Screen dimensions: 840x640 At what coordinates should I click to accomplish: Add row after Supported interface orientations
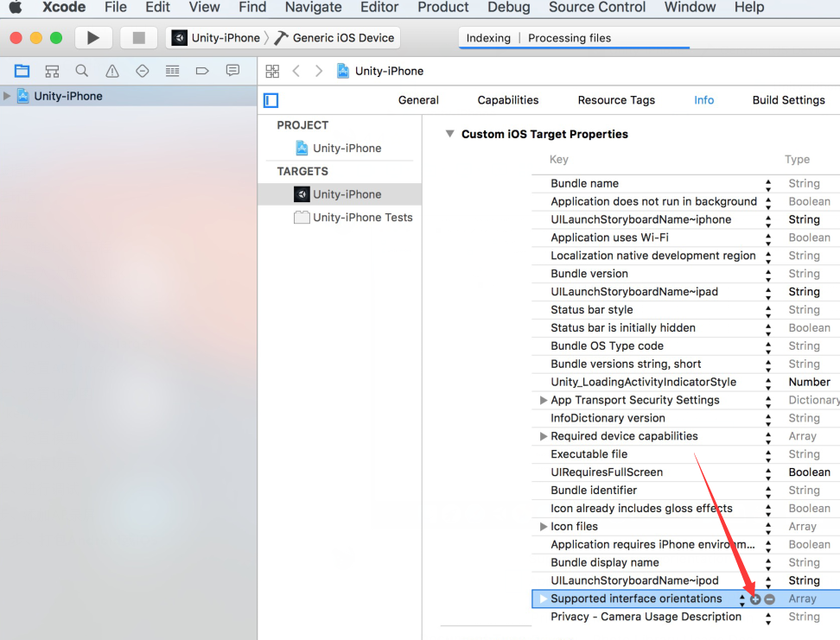click(x=755, y=599)
